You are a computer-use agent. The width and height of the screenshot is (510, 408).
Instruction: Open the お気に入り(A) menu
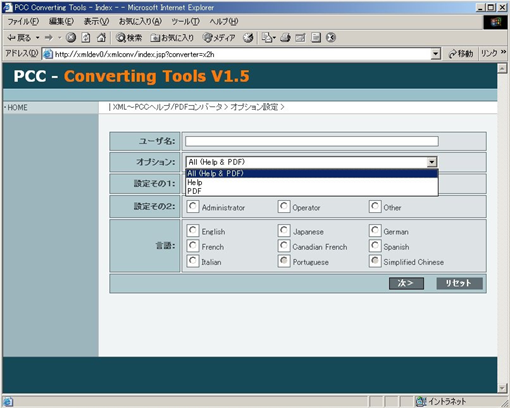coord(140,22)
